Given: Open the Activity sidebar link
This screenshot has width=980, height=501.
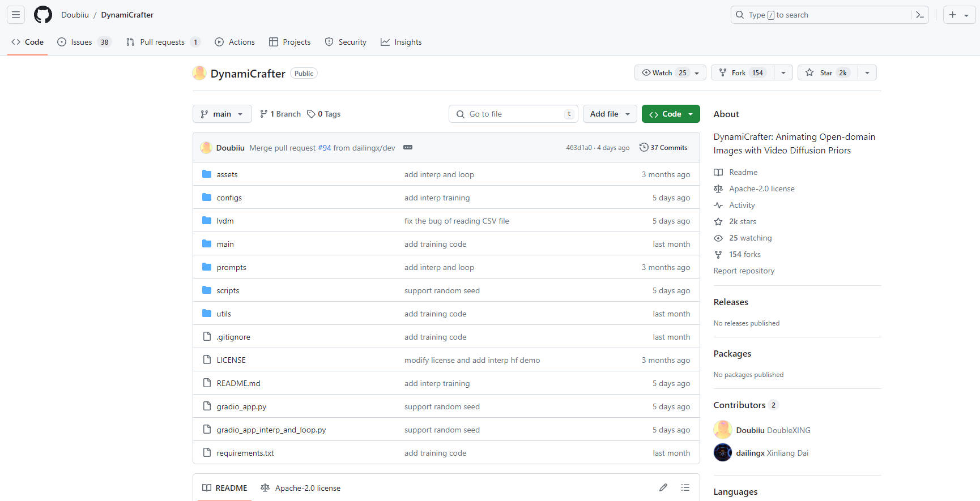Looking at the screenshot, I should tap(734, 205).
